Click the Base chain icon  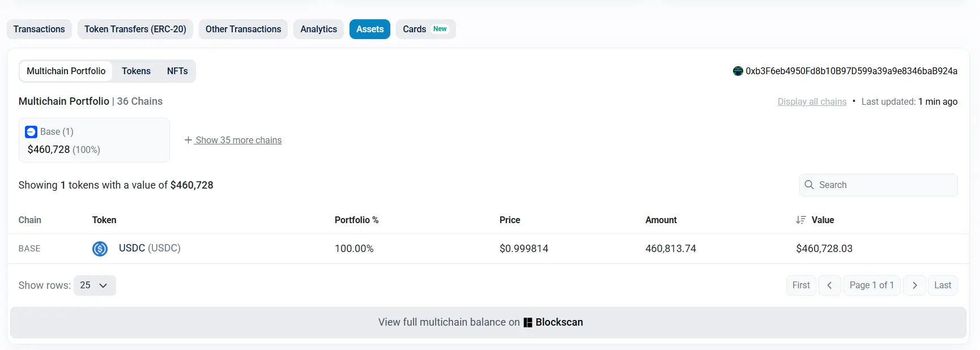pos(31,131)
